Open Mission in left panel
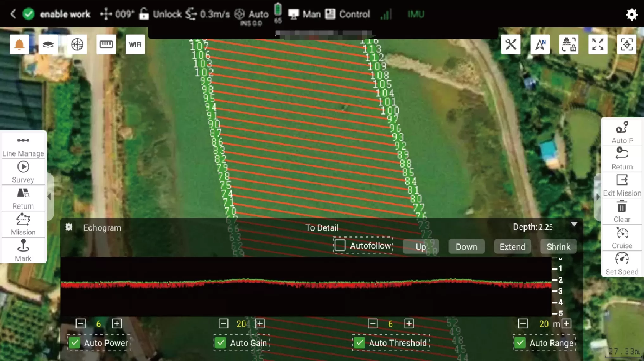 coord(23,225)
